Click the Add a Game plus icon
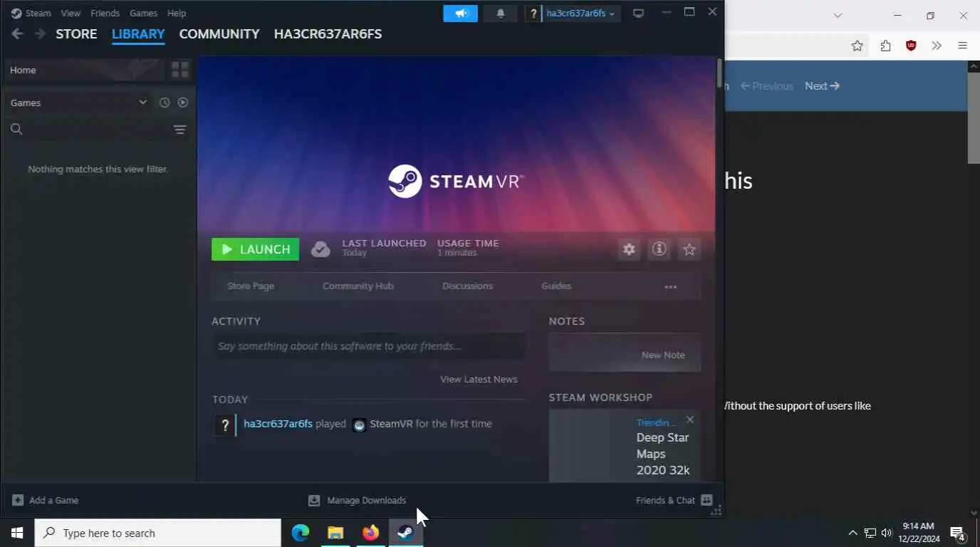The image size is (980, 547). (x=18, y=500)
